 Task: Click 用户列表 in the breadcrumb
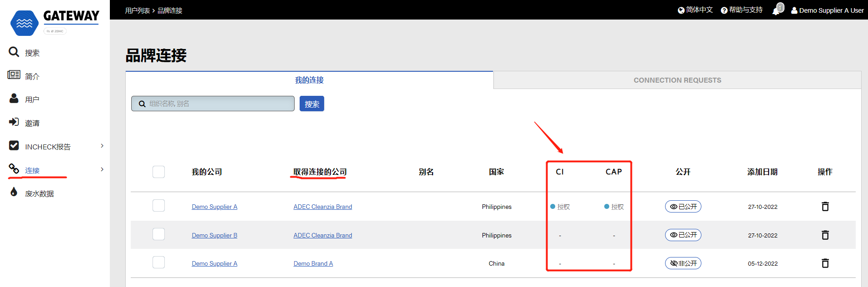pyautogui.click(x=138, y=10)
